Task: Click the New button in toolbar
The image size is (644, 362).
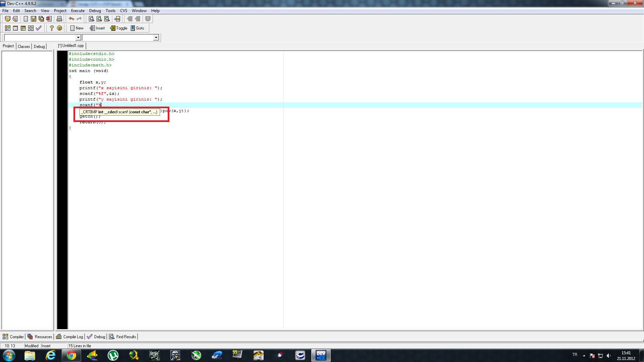Action: [77, 28]
